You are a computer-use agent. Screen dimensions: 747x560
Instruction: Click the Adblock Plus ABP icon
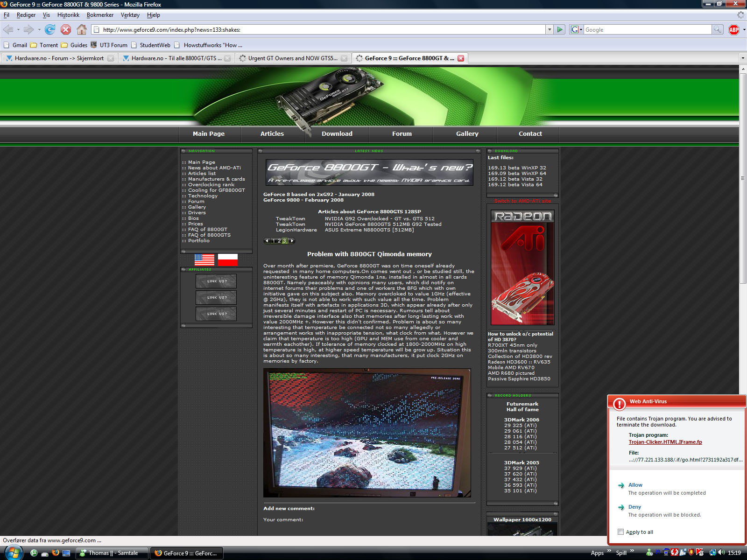(733, 30)
